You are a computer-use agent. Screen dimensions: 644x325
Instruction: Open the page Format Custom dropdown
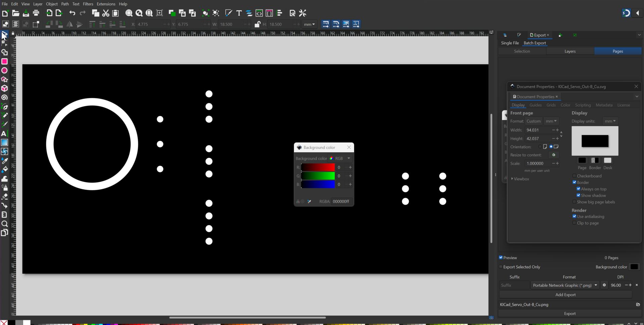point(534,121)
